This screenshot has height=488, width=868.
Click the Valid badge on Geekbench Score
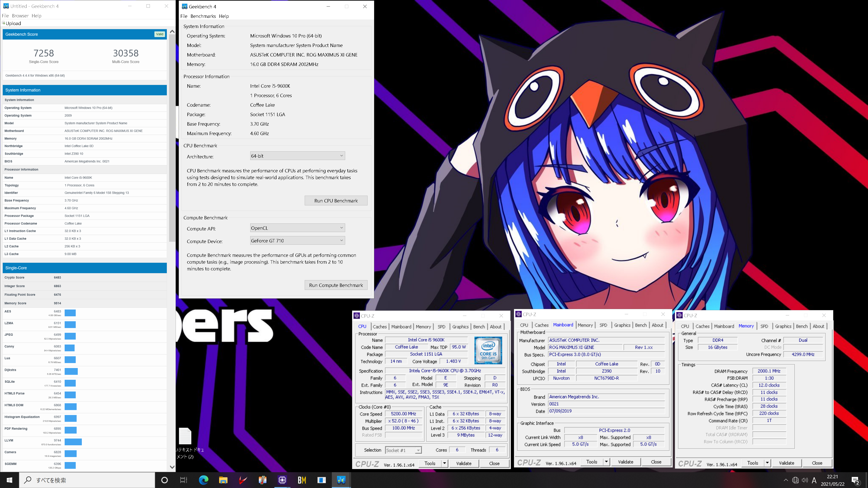coord(160,34)
